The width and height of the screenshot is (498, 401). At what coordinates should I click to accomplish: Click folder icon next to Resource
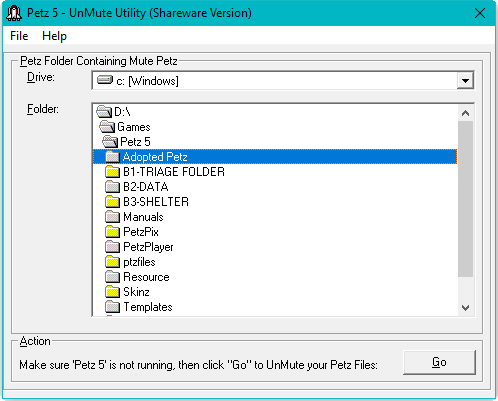coord(112,277)
